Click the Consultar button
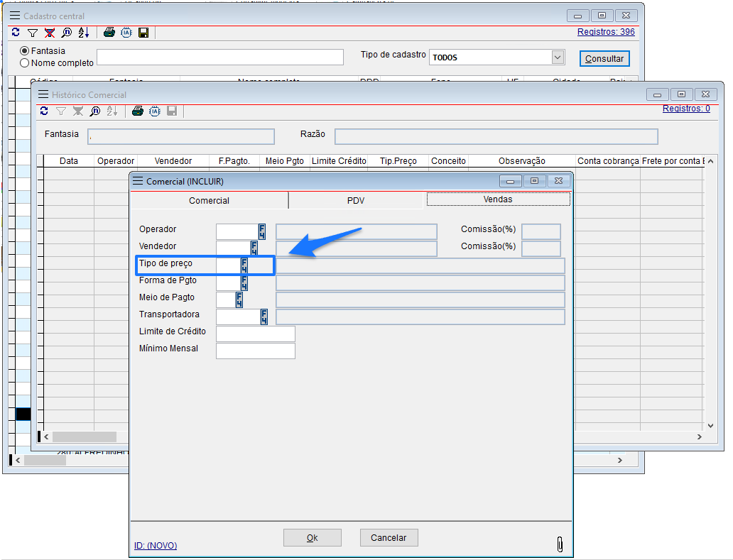733x560 pixels. coord(604,59)
